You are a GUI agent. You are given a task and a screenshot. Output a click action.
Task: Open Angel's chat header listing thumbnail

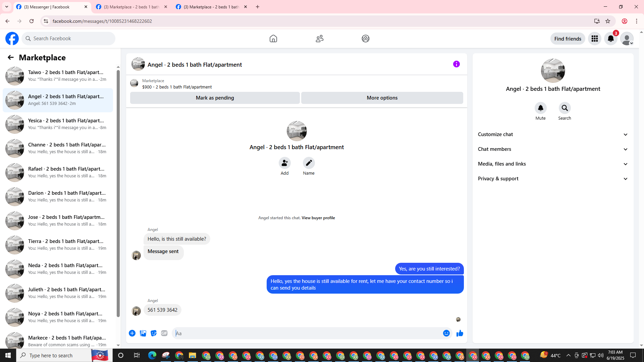[138, 64]
